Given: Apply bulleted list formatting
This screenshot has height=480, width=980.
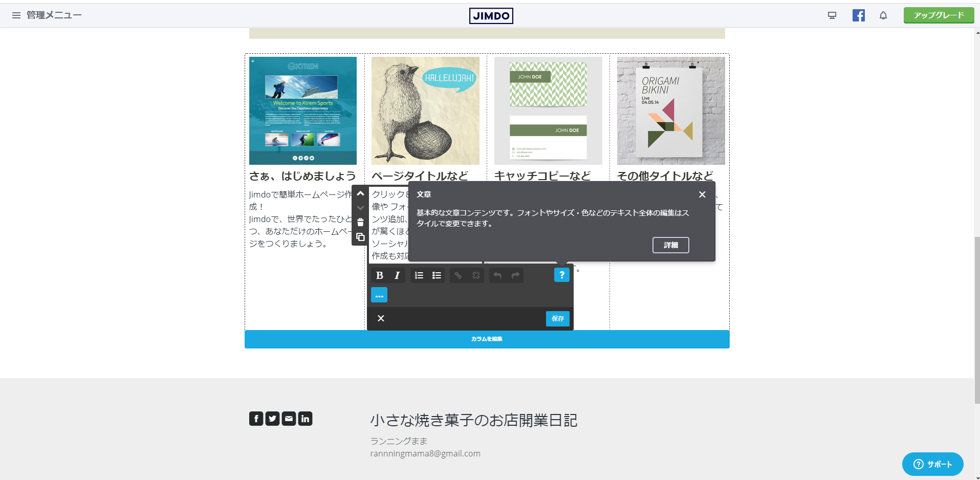Looking at the screenshot, I should point(437,275).
